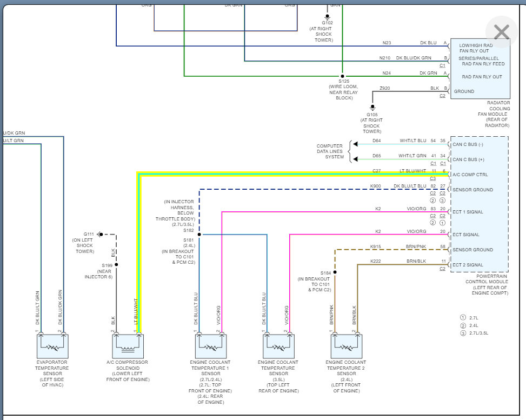
Task: Click the "RAD FAN RLY OUT" pin label on N24
Action: point(482,77)
